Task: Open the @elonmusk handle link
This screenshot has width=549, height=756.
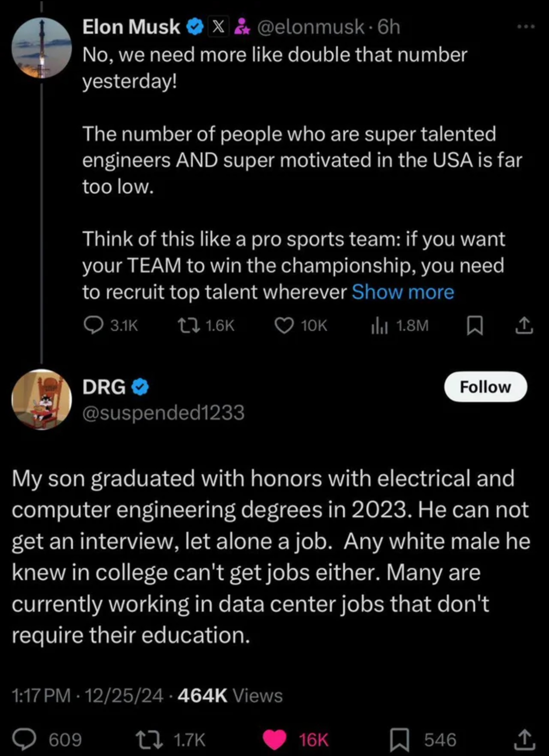Action: [x=310, y=27]
